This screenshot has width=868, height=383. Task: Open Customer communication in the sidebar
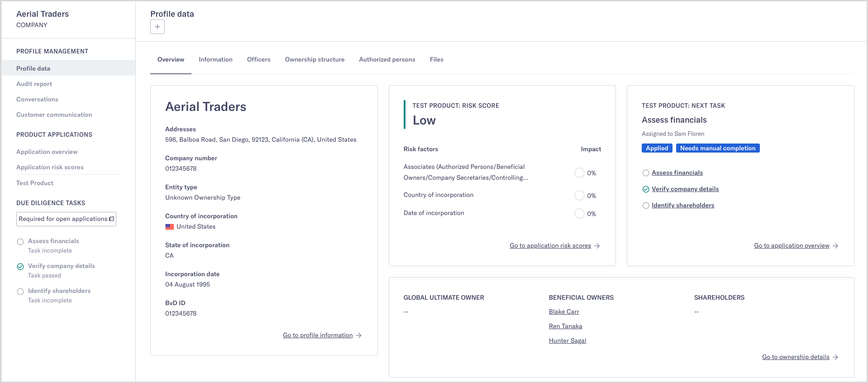click(x=54, y=115)
